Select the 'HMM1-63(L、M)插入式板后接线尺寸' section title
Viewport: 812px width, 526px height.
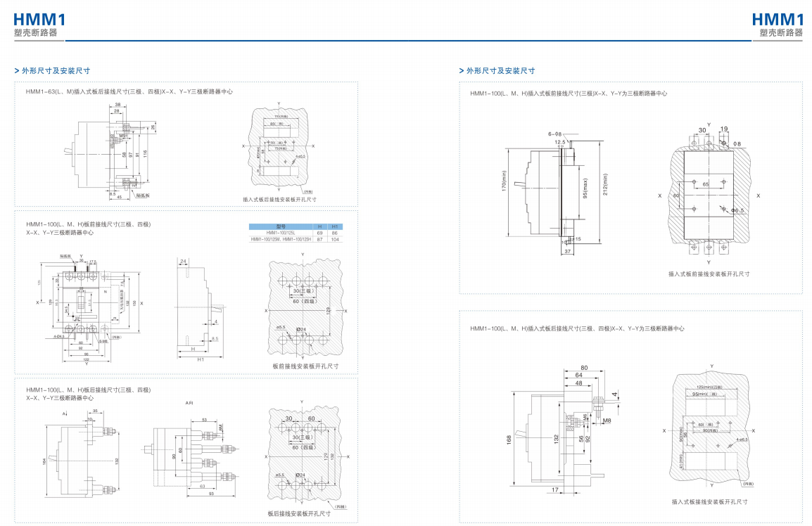[x=129, y=91]
